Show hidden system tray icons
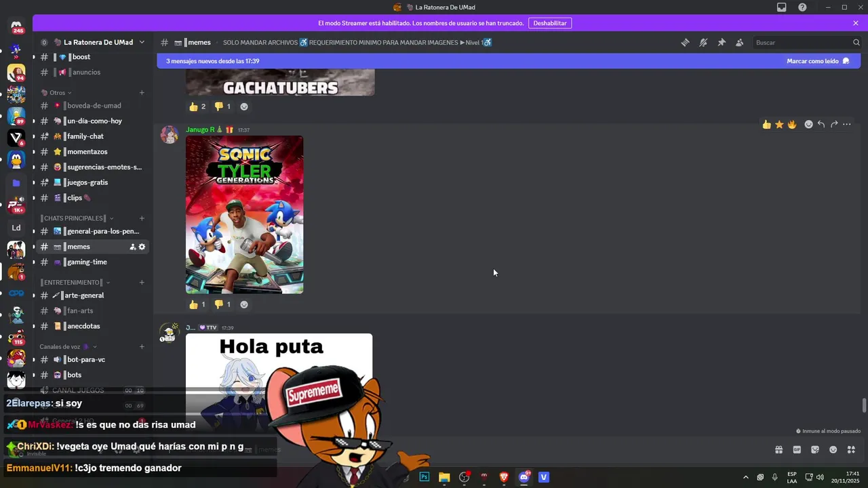The height and width of the screenshot is (488, 868). [x=746, y=477]
